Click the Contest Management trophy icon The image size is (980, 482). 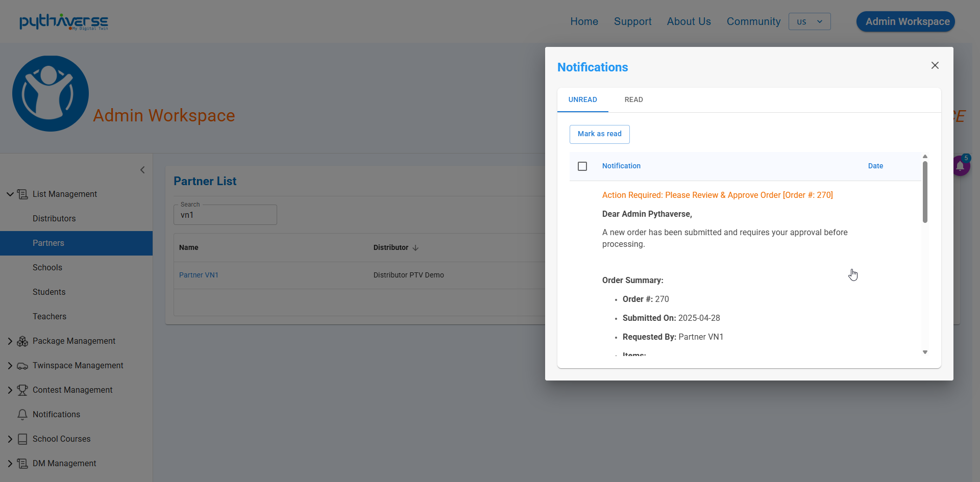[x=22, y=390]
